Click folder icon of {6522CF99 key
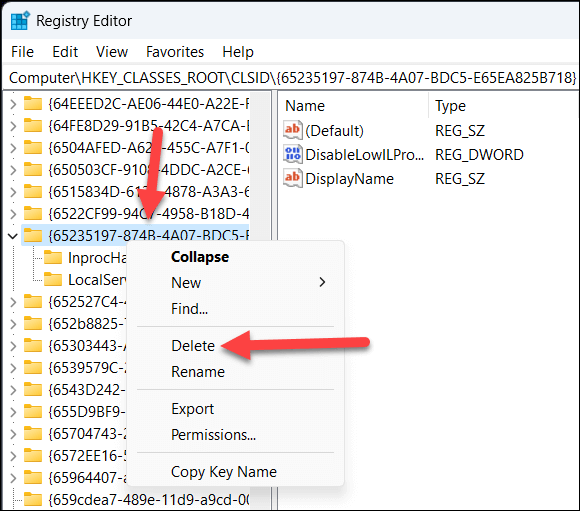Image resolution: width=580 pixels, height=511 pixels. 33,214
